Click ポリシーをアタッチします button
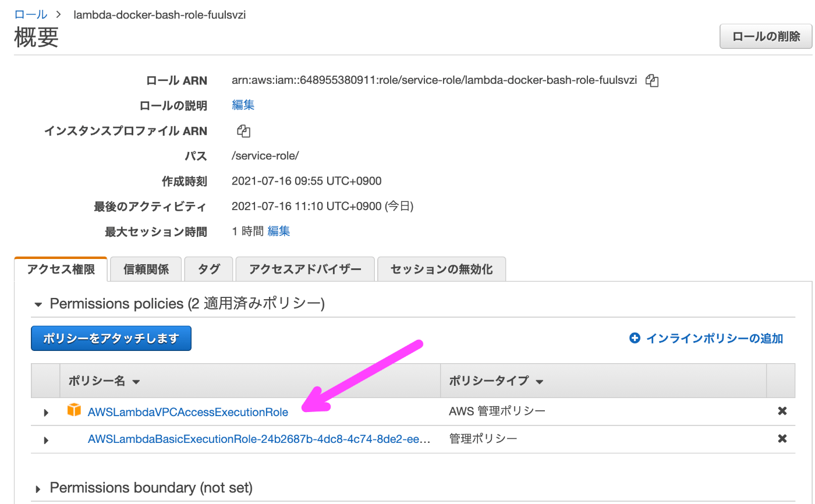This screenshot has height=504, width=815. (111, 338)
